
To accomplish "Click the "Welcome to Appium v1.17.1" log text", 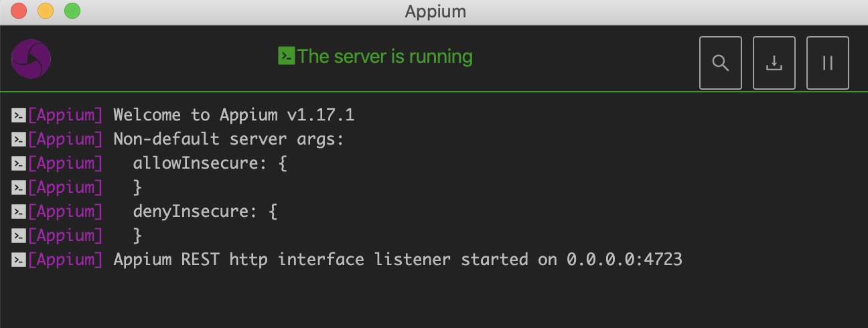I will 234,115.
